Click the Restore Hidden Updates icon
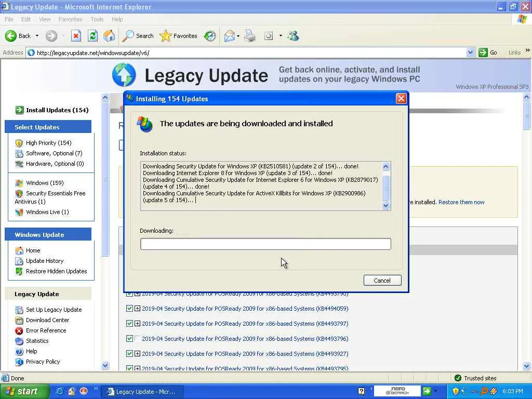This screenshot has width=532, height=399. 19,271
